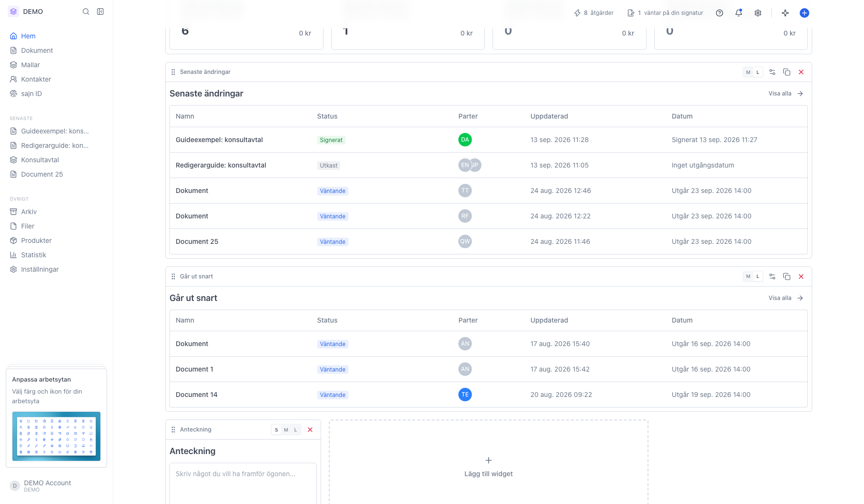This screenshot has width=864, height=504.
Task: Open search in sidebar header
Action: pyautogui.click(x=86, y=12)
